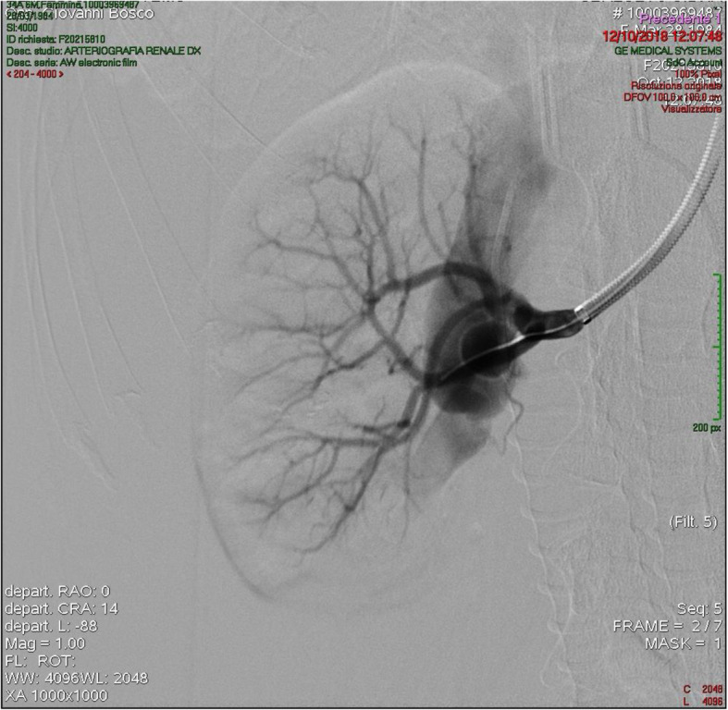The height and width of the screenshot is (710, 728).
Task: Click the 'Precedente 1' label
Action: (x=681, y=19)
